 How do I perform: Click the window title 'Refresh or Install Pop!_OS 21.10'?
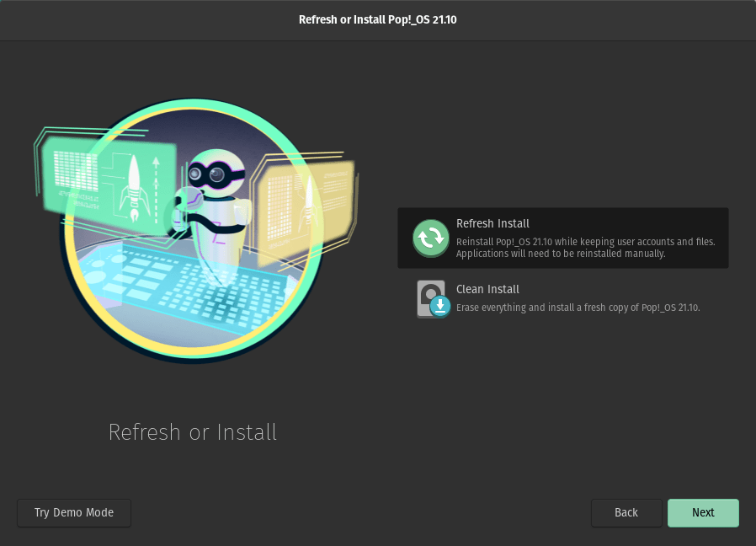click(378, 19)
